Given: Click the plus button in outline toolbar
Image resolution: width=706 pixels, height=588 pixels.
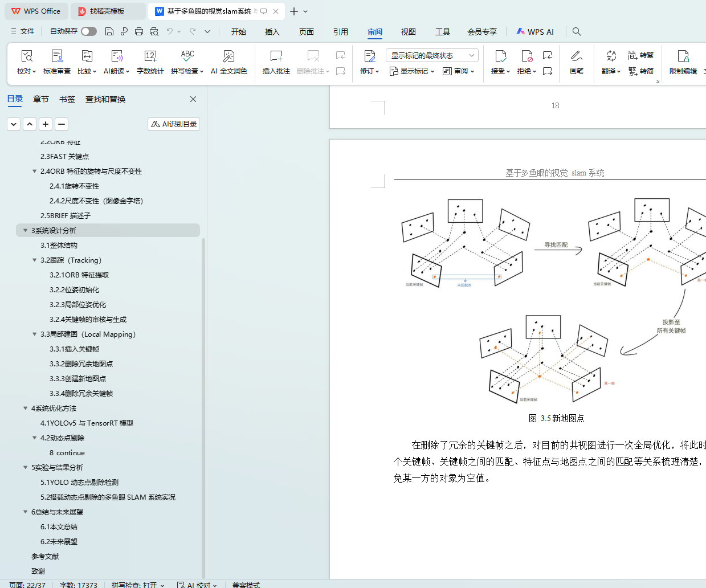Looking at the screenshot, I should click(x=46, y=124).
